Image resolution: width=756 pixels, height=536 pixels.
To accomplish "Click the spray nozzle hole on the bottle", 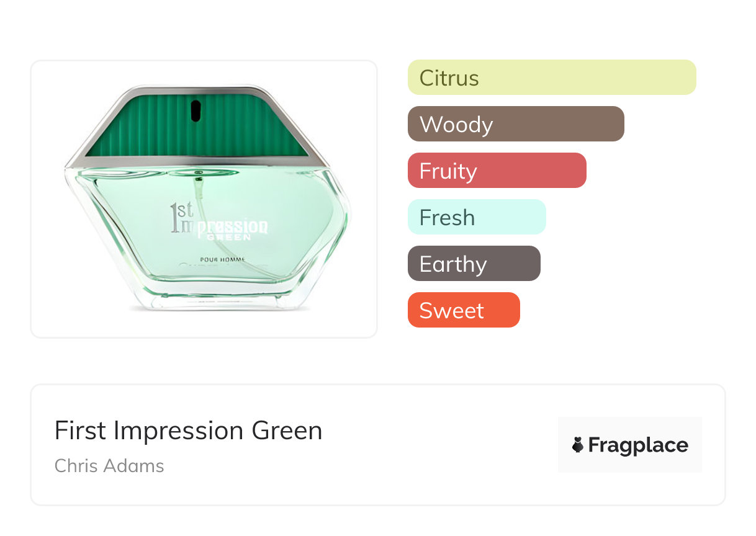I will click(x=196, y=110).
